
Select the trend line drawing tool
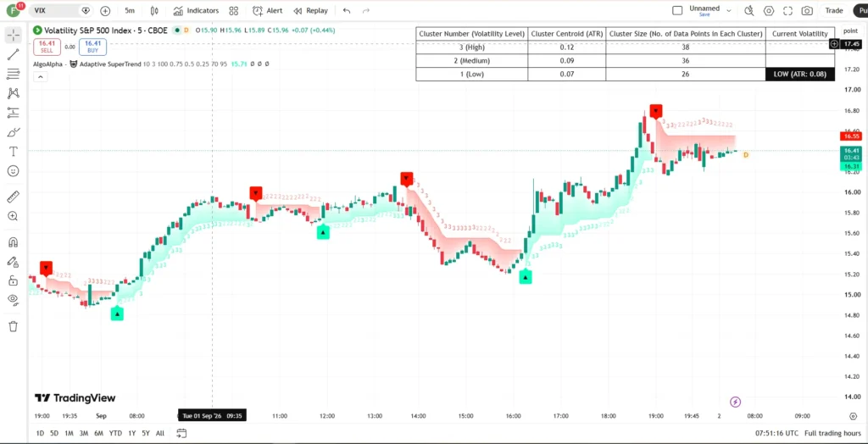point(14,54)
